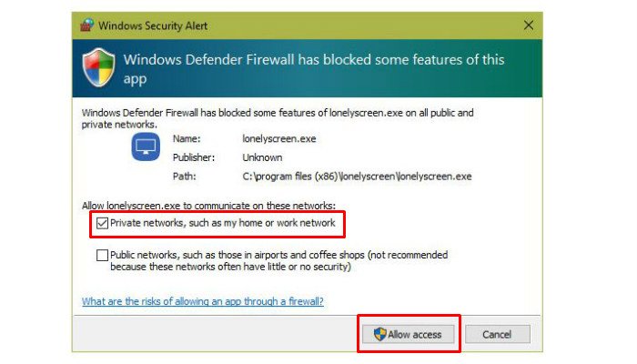Enable the Public networks checkbox
Screen dimensions: 637x364
102,256
